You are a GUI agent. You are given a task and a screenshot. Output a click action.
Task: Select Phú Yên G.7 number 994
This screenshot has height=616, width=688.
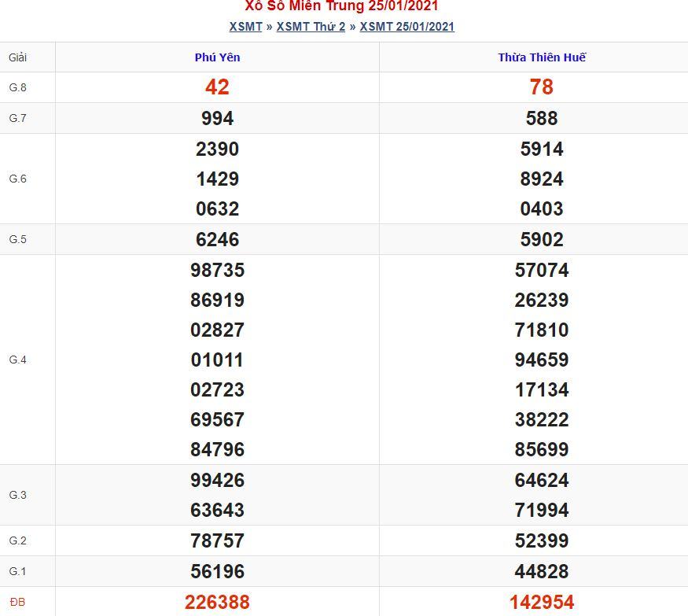(x=217, y=118)
